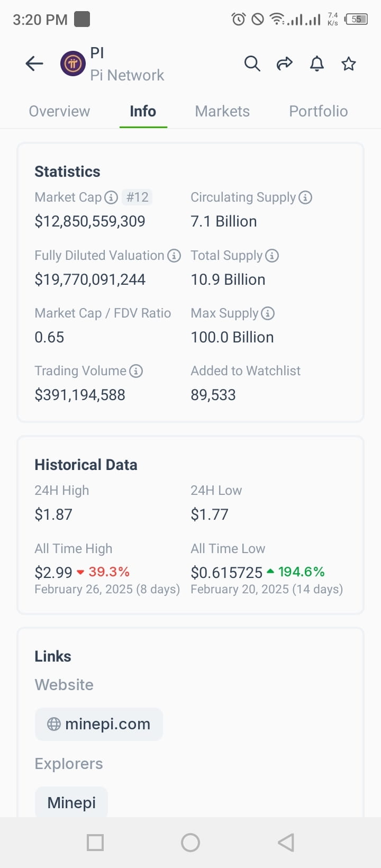
Task: Tap the back arrow icon
Action: [x=34, y=64]
